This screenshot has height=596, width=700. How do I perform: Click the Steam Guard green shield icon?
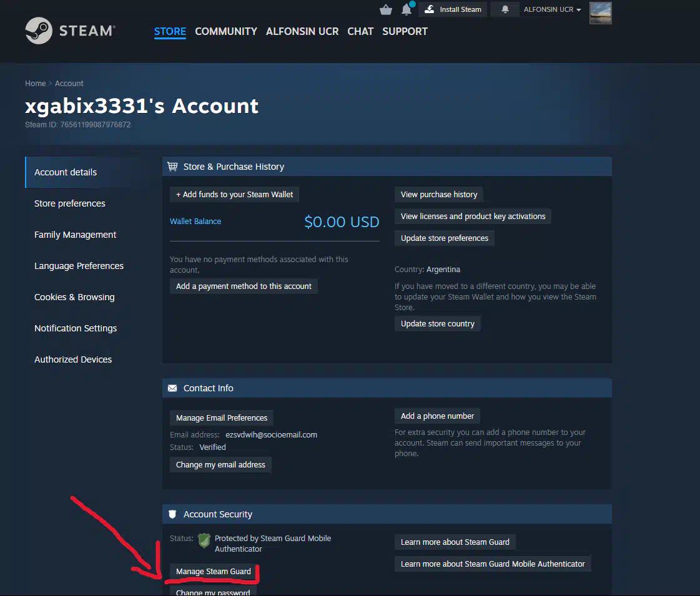[x=204, y=540]
